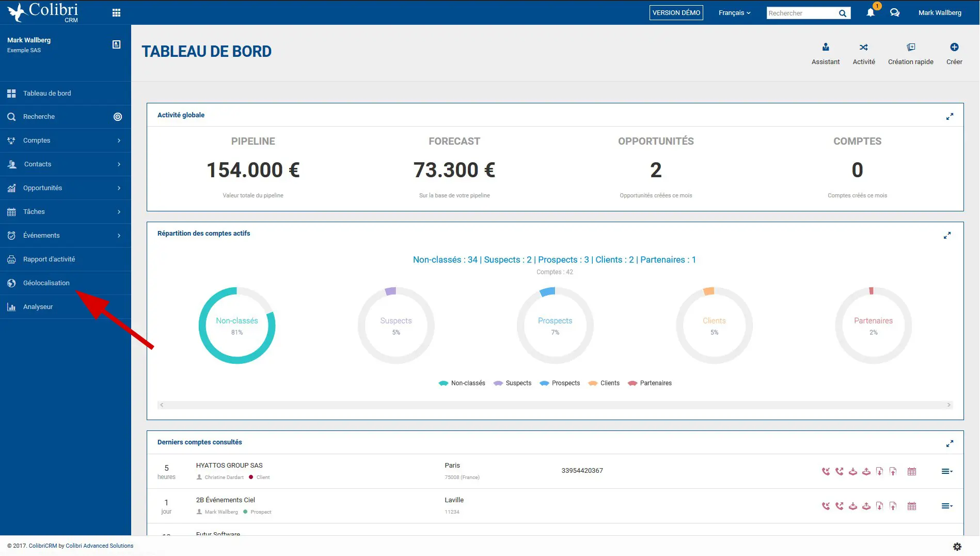Click the VERSION DÉMO button
This screenshot has width=980, height=556.
click(676, 13)
